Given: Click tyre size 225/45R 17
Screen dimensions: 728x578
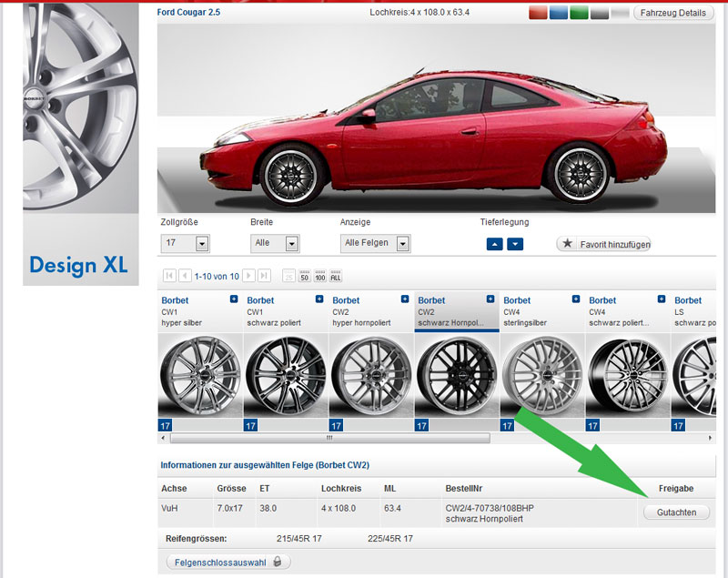Looking at the screenshot, I should [390, 539].
